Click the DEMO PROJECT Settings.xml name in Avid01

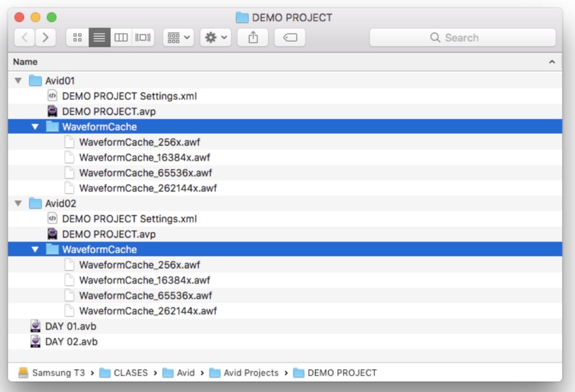click(x=129, y=96)
